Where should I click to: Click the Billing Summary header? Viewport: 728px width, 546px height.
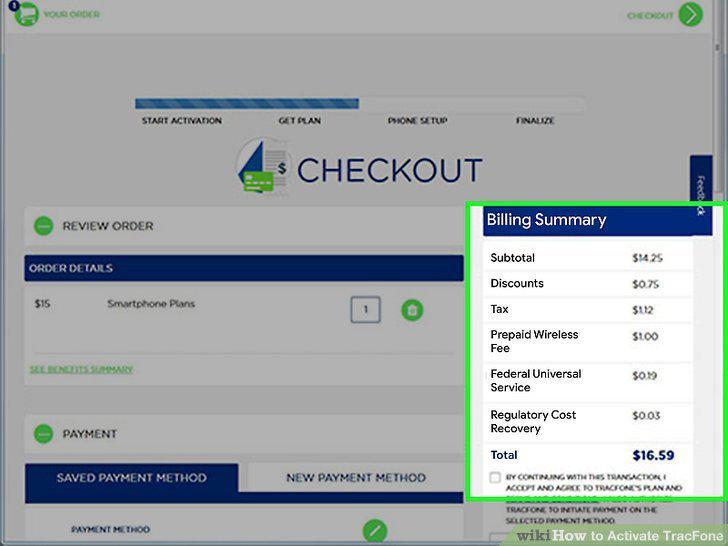pos(598,220)
